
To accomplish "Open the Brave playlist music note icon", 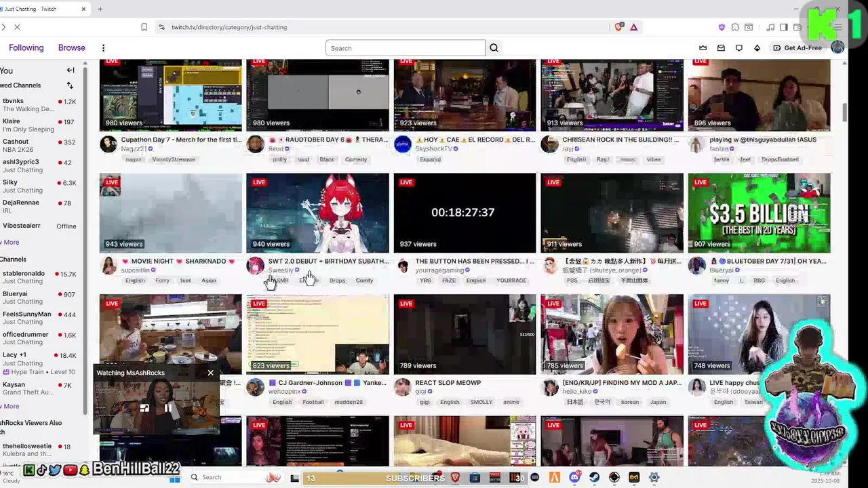I will pyautogui.click(x=770, y=27).
